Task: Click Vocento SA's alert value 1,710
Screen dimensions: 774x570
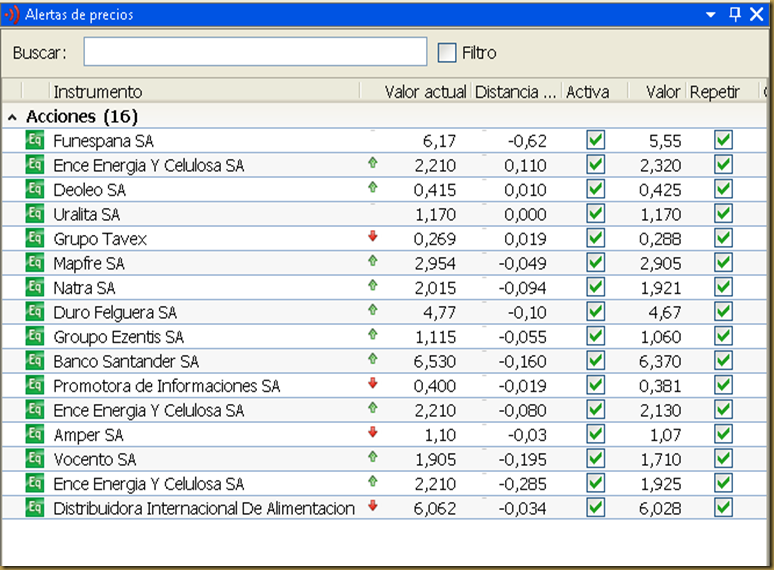Action: click(x=660, y=459)
